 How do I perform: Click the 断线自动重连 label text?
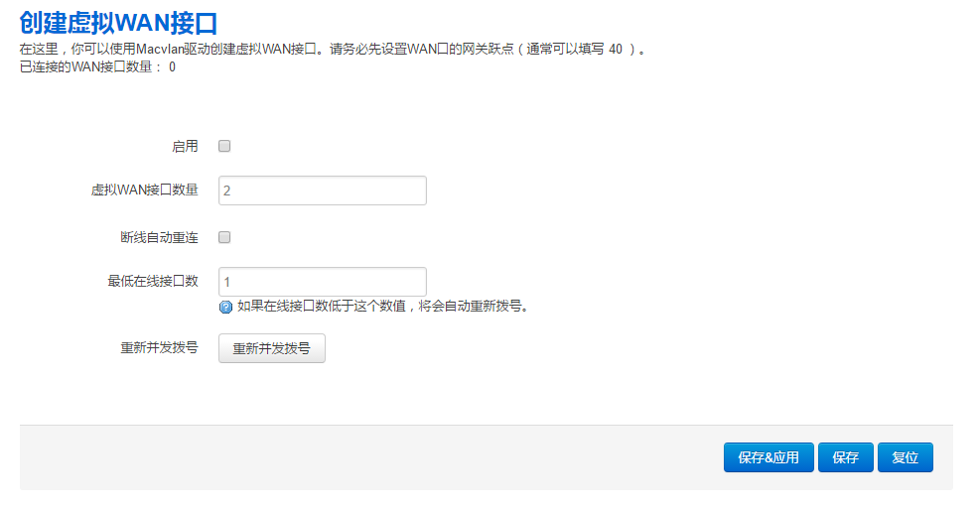pos(160,237)
